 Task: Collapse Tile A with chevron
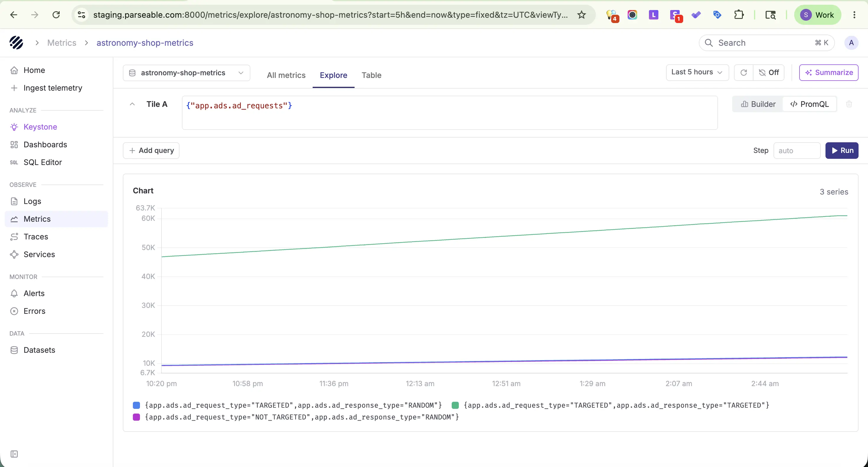coord(132,104)
